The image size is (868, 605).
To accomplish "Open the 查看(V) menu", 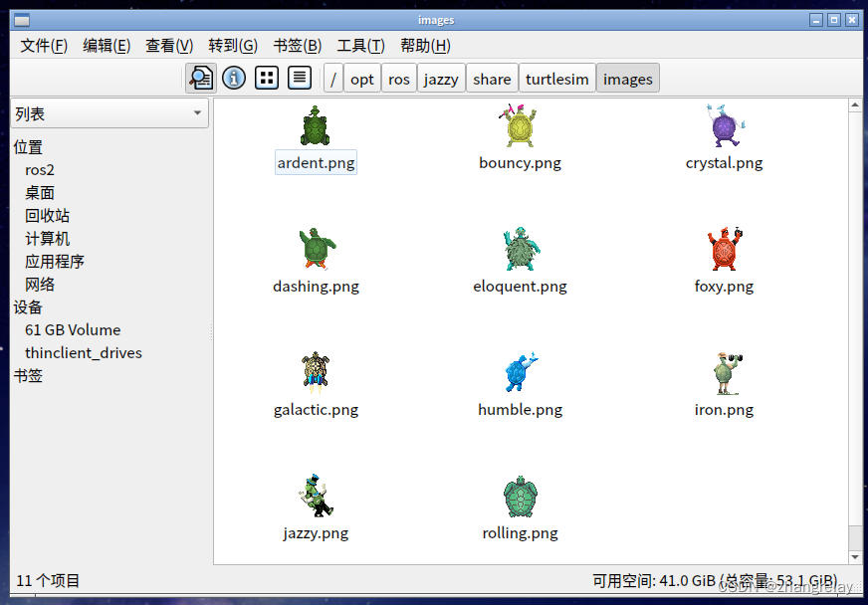I will (169, 46).
